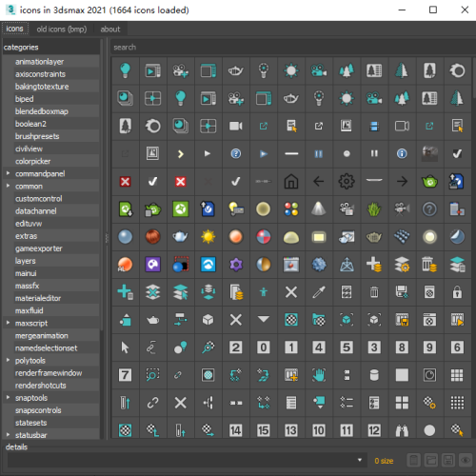476x476 pixels.
Task: Select the number 14 icon
Action: 235,430
